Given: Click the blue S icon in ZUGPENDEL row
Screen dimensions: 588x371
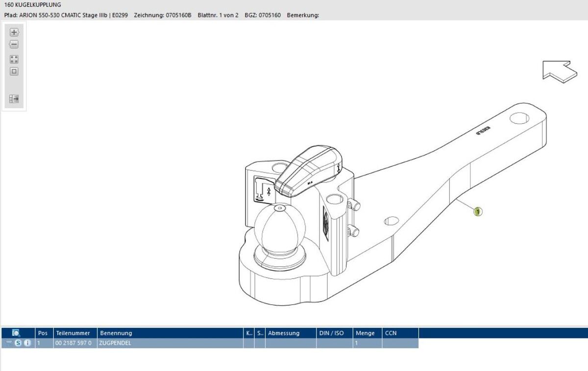Looking at the screenshot, I should (18, 343).
